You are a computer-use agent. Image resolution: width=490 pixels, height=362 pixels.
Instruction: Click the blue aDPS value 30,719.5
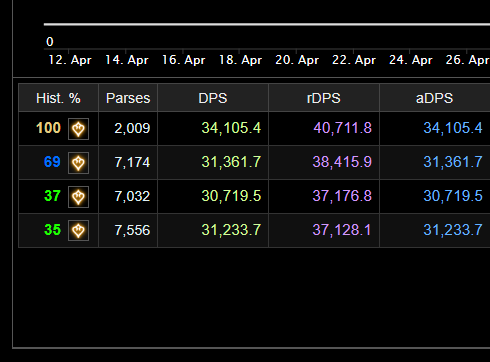453,196
